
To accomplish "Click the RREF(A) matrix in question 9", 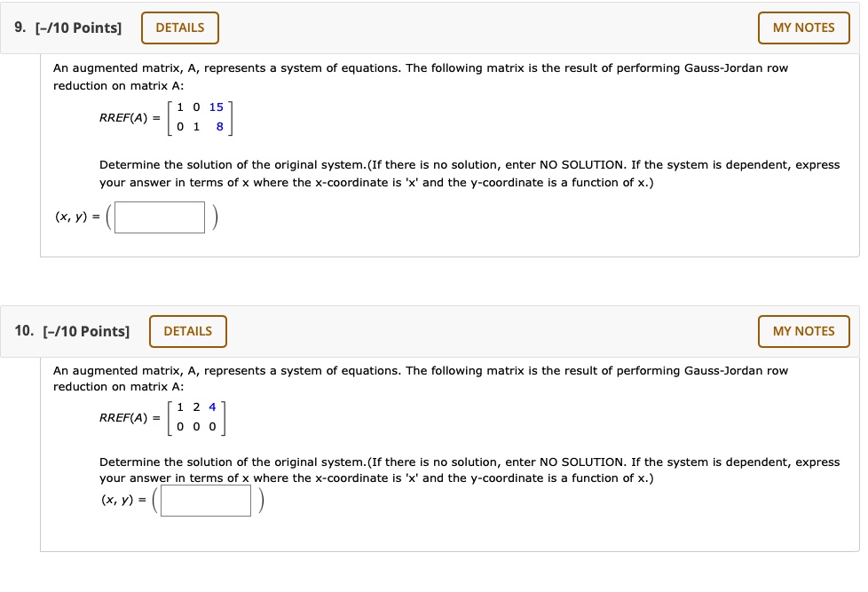I will 200,116.
